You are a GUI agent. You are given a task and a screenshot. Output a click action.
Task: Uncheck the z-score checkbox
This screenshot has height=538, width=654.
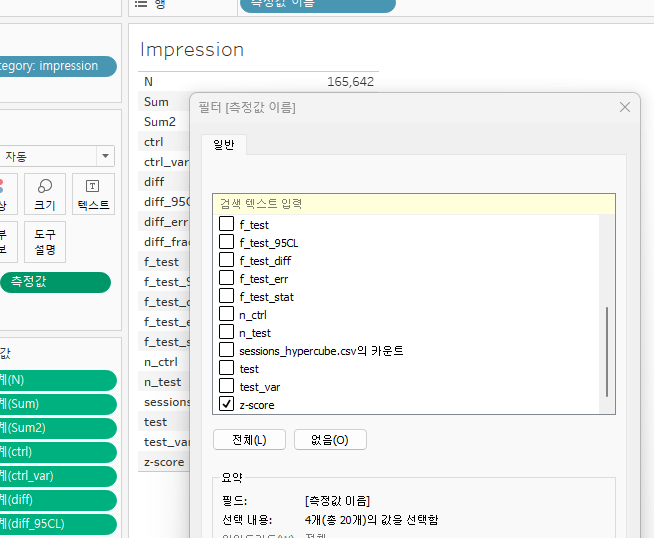(x=226, y=404)
